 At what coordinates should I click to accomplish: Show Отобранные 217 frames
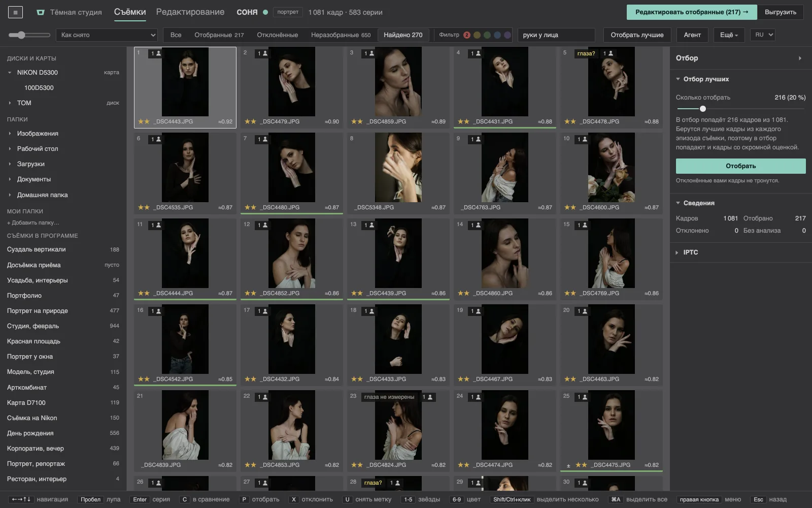pyautogui.click(x=219, y=35)
